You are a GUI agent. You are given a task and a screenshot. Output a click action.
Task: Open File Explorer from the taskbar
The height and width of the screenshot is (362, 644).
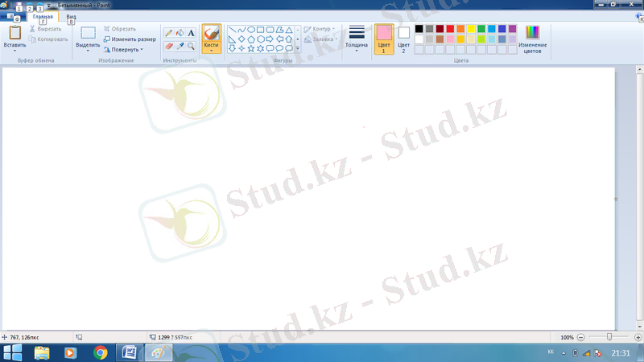click(x=42, y=352)
